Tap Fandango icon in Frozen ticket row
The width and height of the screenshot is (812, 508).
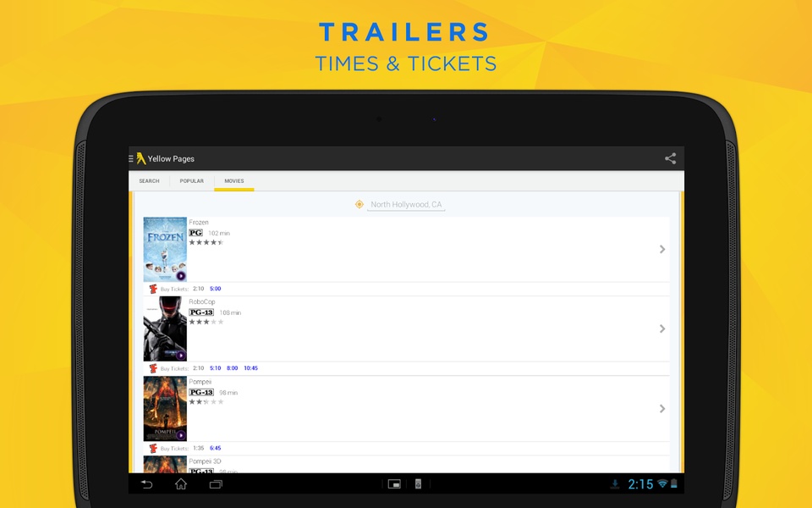coord(153,289)
